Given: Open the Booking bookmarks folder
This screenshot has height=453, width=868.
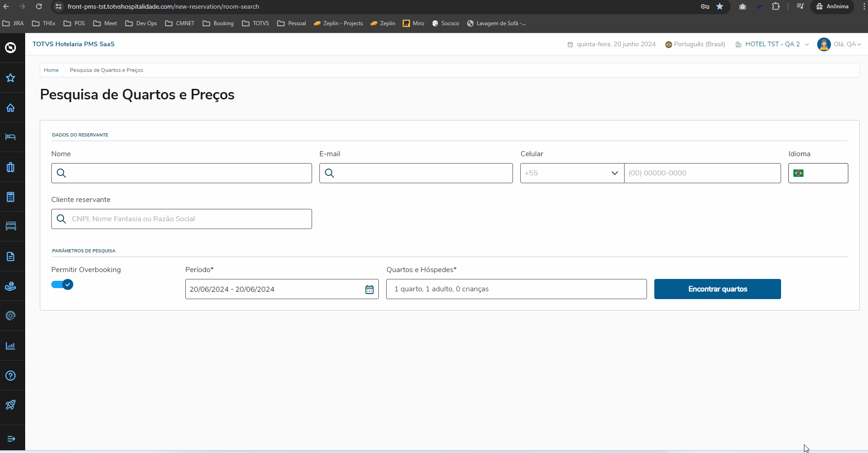Looking at the screenshot, I should tap(218, 23).
